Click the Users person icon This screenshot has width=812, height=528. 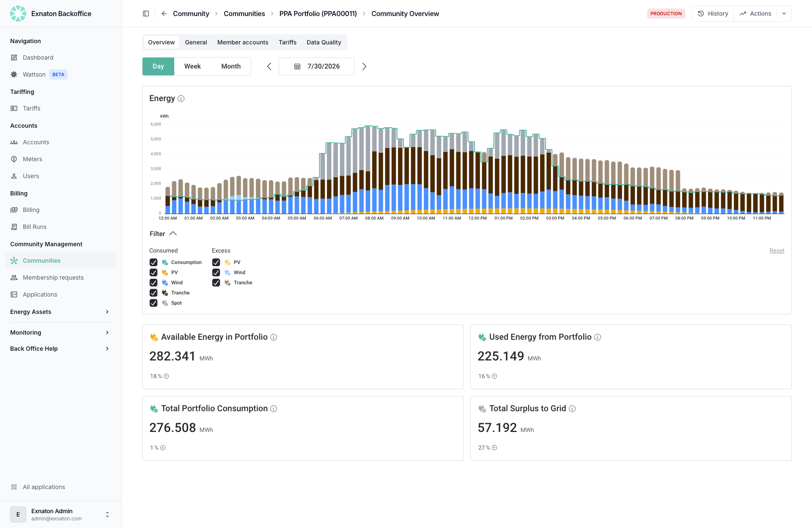click(x=14, y=176)
